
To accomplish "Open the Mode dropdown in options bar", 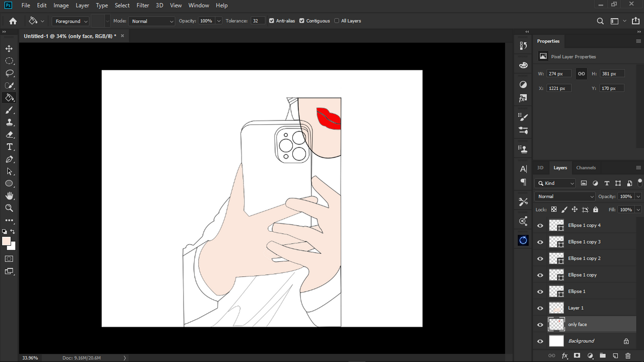I will 151,21.
